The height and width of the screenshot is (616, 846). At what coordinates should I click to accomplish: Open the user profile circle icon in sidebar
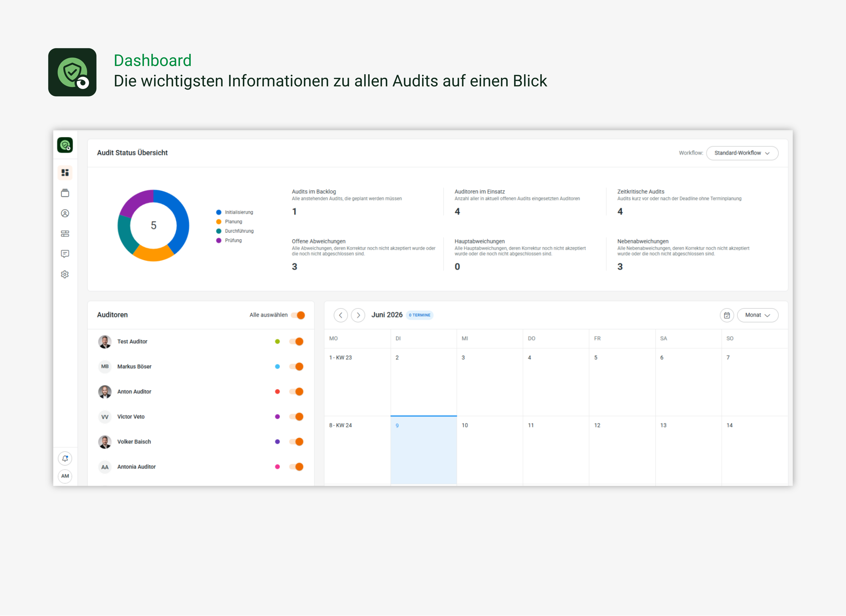point(65,213)
